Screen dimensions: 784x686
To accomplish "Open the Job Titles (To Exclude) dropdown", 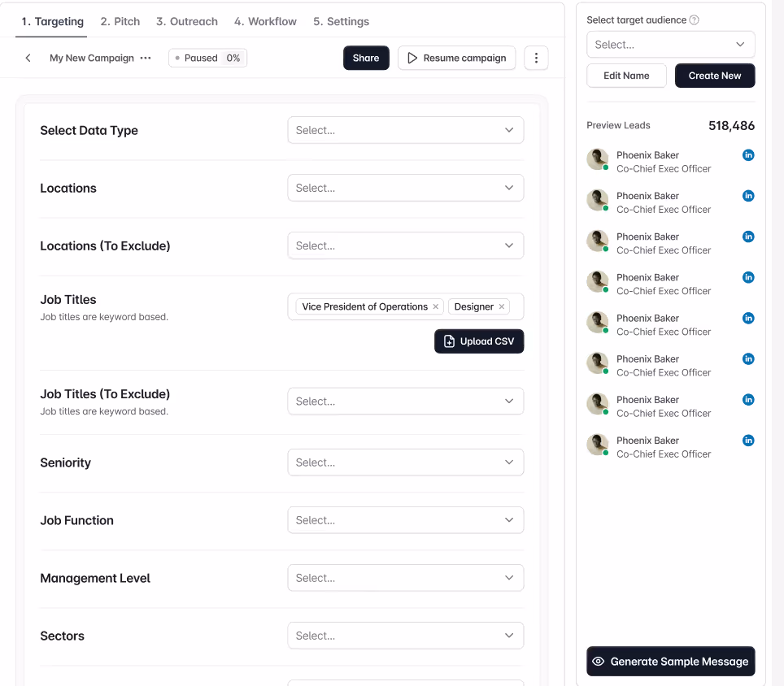I will (406, 402).
